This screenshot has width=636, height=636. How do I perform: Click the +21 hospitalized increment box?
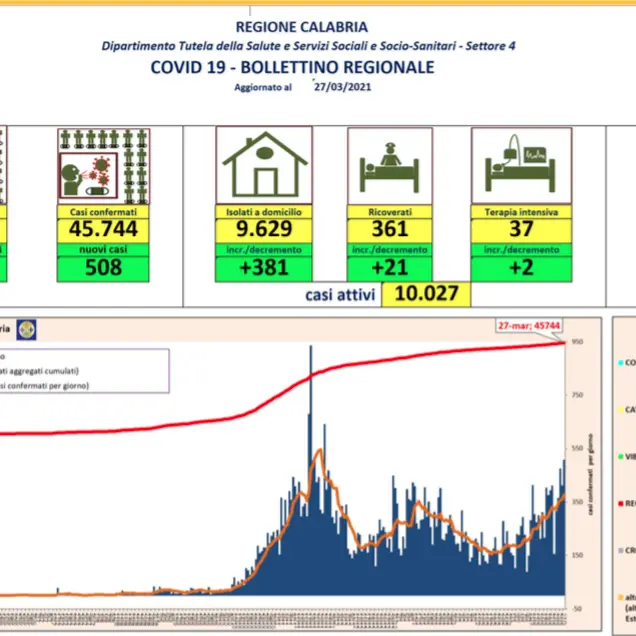(389, 268)
